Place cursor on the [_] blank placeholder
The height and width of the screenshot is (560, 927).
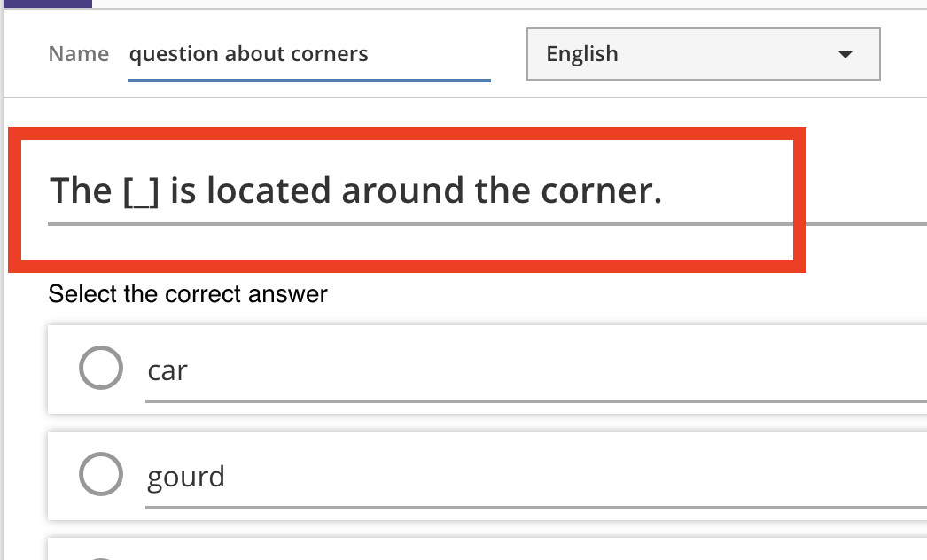(x=141, y=191)
